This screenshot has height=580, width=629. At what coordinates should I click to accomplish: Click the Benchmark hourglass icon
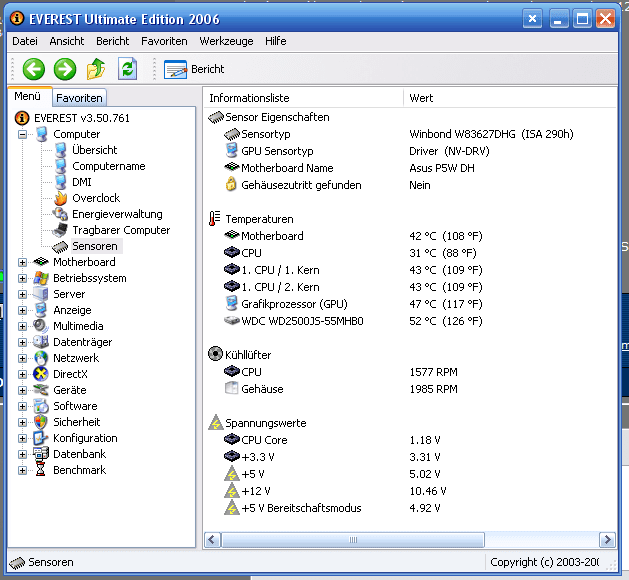(x=41, y=470)
